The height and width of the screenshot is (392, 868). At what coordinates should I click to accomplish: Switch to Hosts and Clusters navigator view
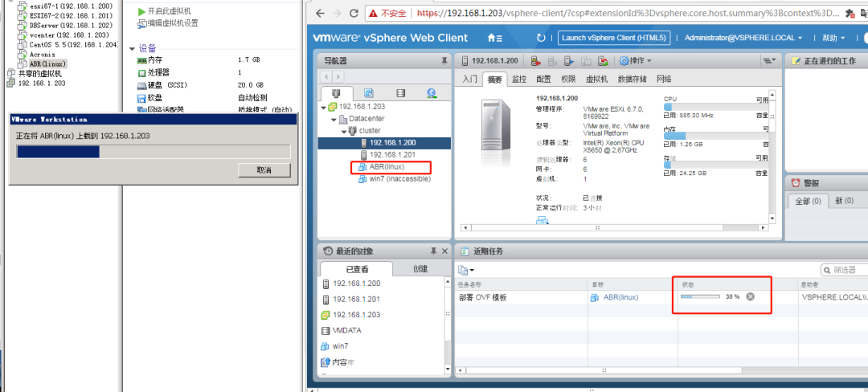click(x=334, y=93)
